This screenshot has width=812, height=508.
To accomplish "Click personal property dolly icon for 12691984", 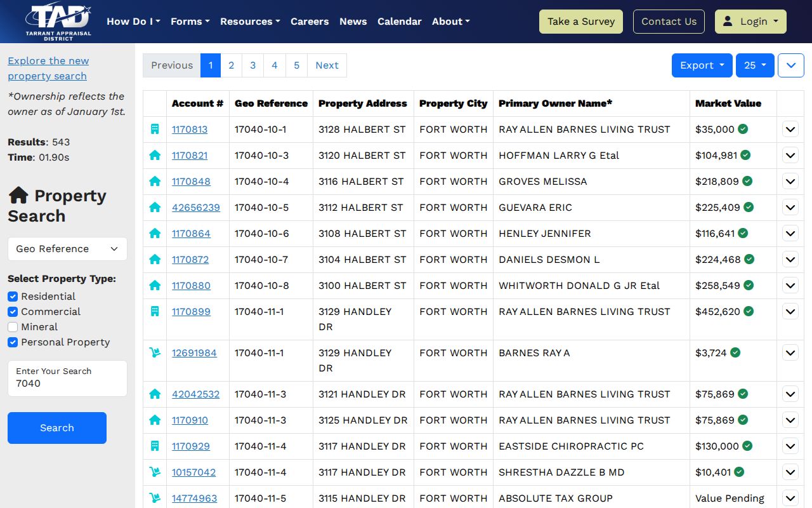I will click(x=155, y=352).
